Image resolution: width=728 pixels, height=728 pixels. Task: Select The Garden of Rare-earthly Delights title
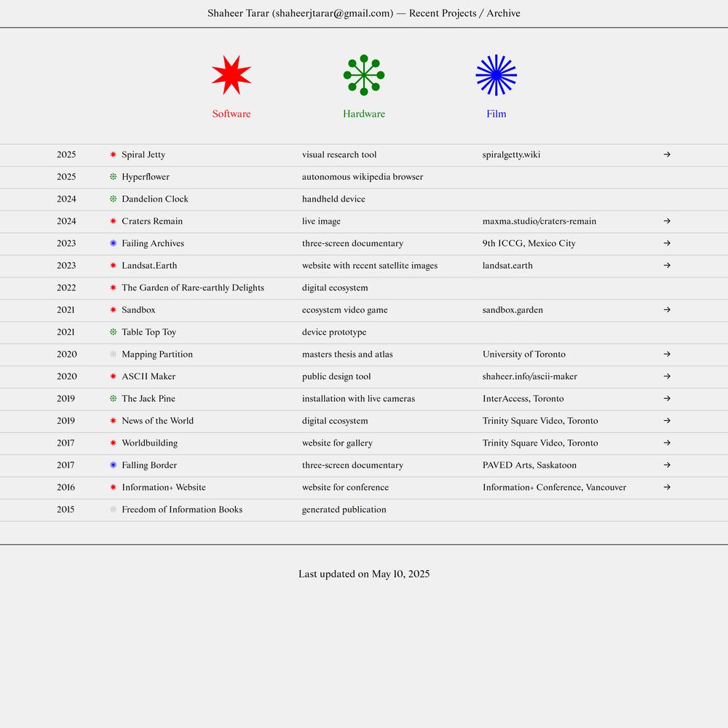193,288
